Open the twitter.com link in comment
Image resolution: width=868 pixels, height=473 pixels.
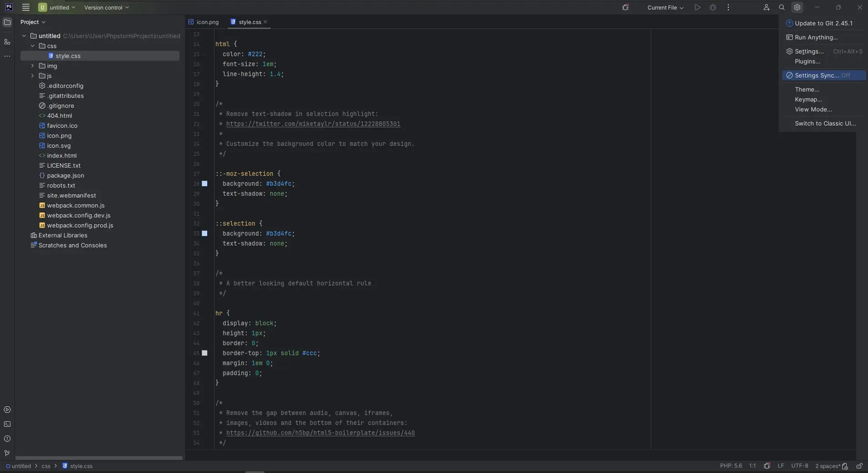(x=313, y=124)
